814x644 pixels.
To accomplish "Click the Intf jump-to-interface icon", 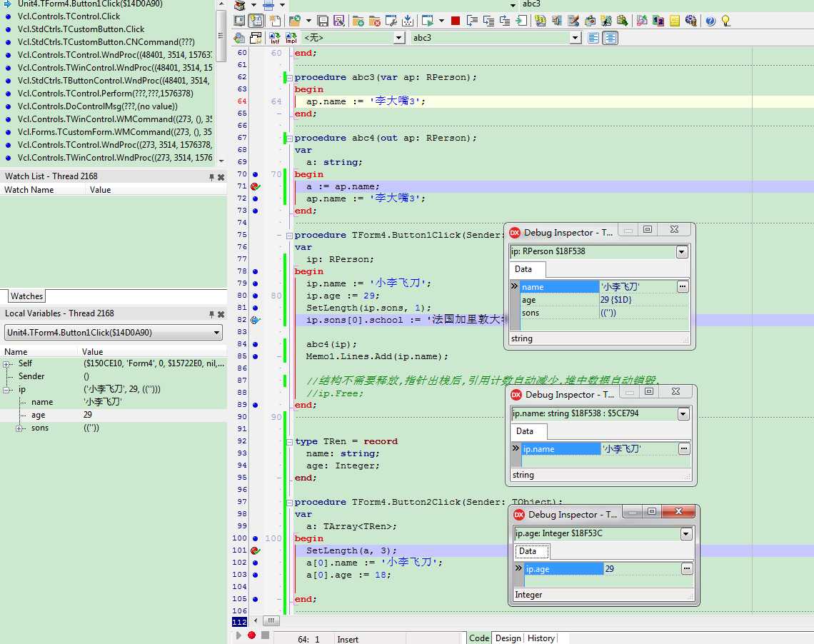I will (275, 38).
